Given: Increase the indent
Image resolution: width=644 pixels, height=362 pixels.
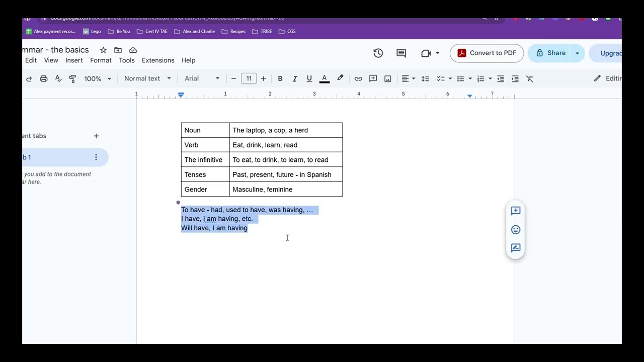Looking at the screenshot, I should tap(515, 79).
